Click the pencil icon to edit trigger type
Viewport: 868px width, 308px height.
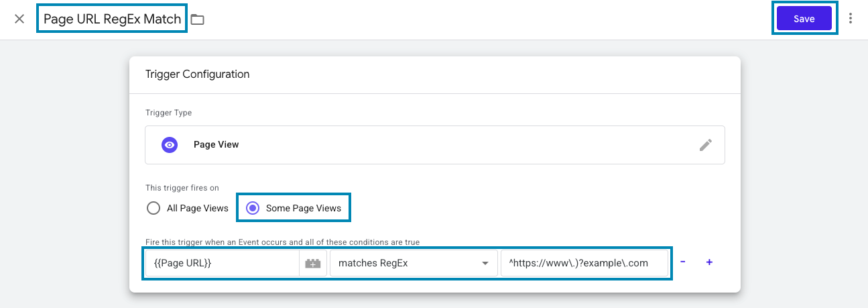point(705,144)
